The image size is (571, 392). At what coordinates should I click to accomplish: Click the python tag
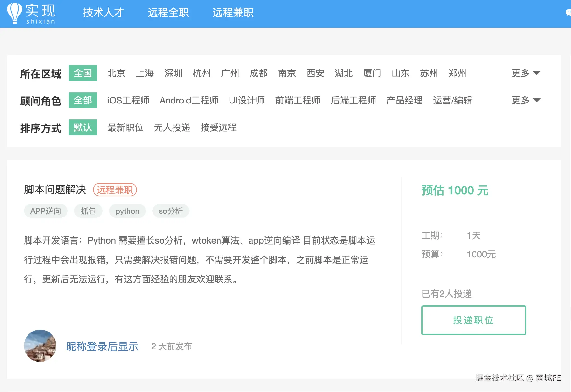click(128, 211)
